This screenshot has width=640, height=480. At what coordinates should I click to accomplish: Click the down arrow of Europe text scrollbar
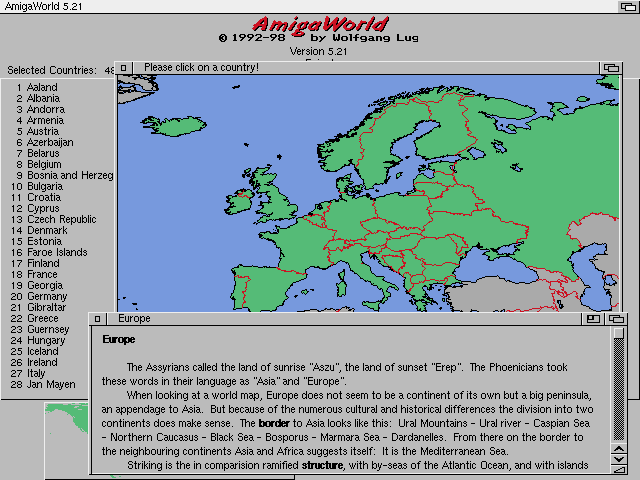pyautogui.click(x=619, y=459)
